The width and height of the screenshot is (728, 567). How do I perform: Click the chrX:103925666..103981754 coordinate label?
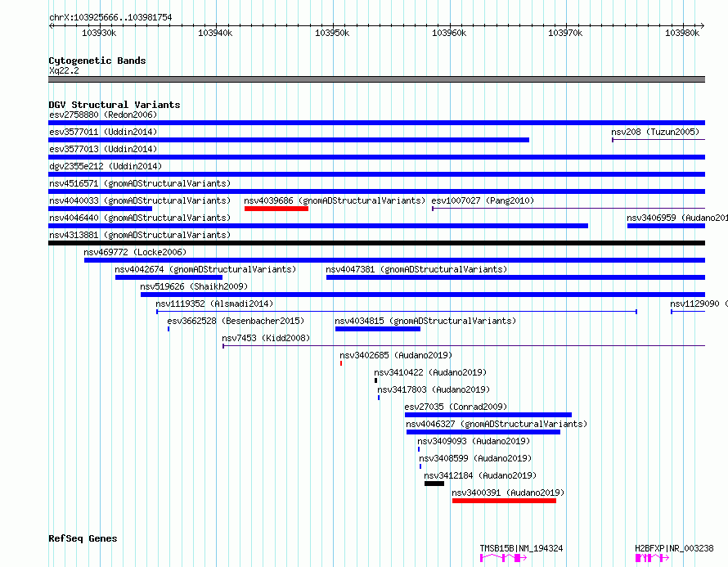pos(110,18)
